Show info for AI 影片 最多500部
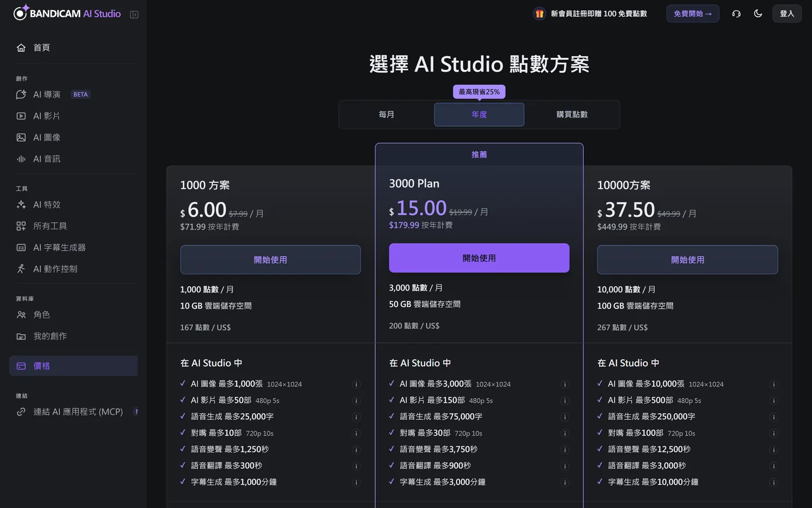The width and height of the screenshot is (812, 508). click(774, 401)
